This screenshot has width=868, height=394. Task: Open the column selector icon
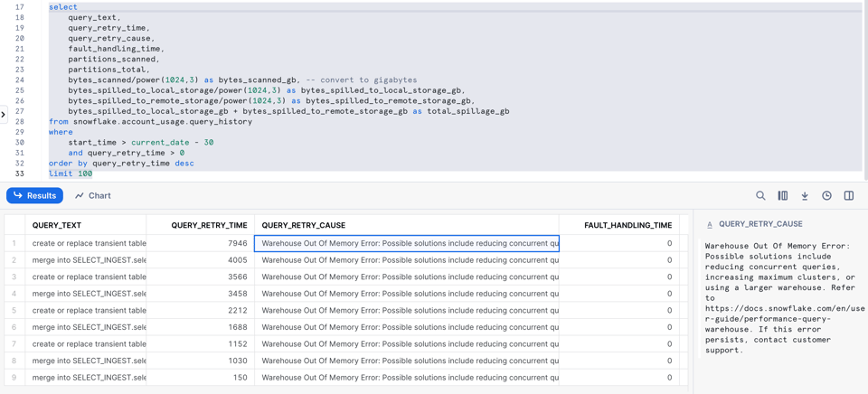point(783,196)
